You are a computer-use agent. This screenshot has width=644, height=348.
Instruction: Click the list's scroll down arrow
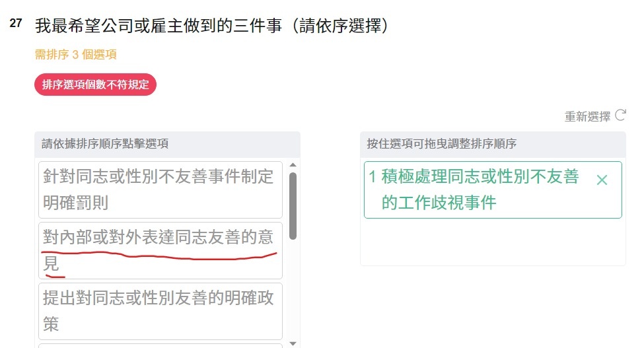coord(293,343)
